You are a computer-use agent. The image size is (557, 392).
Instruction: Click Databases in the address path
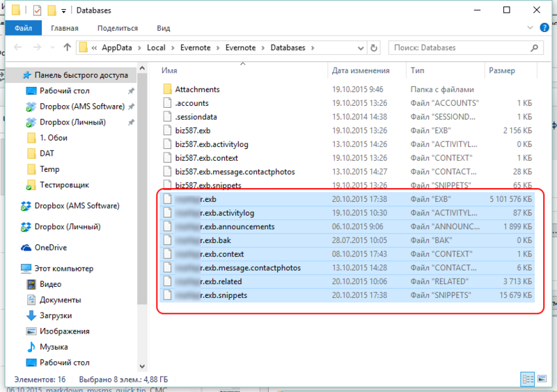click(288, 47)
